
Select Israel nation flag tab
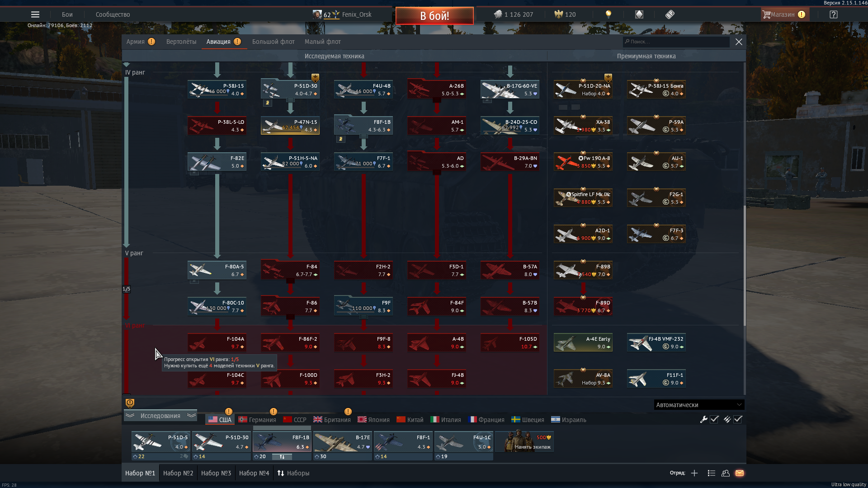click(569, 420)
